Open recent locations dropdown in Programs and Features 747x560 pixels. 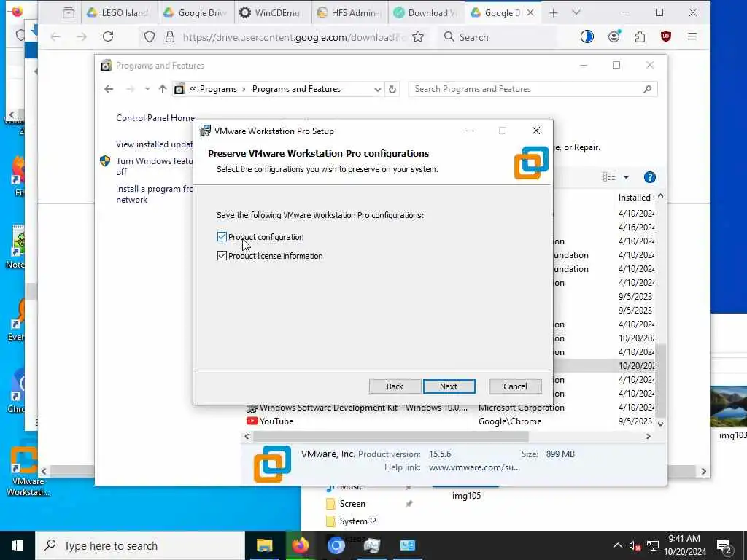(x=147, y=89)
